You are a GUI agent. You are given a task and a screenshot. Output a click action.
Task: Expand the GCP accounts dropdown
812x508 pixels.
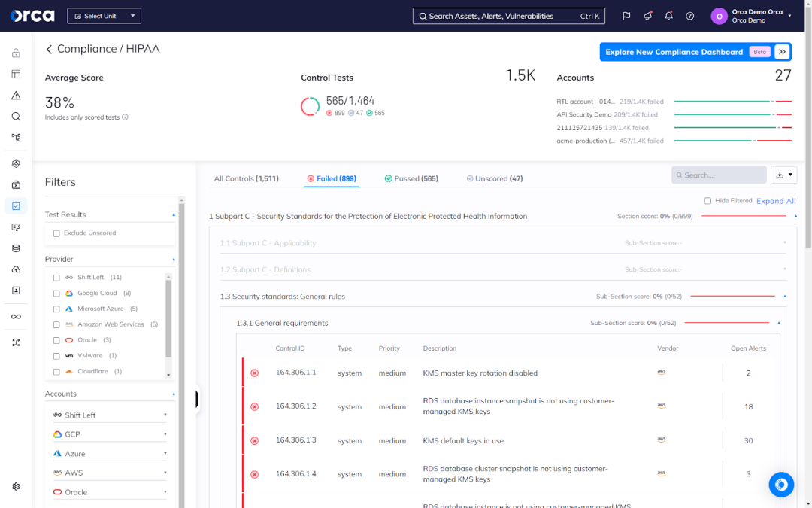(x=110, y=434)
